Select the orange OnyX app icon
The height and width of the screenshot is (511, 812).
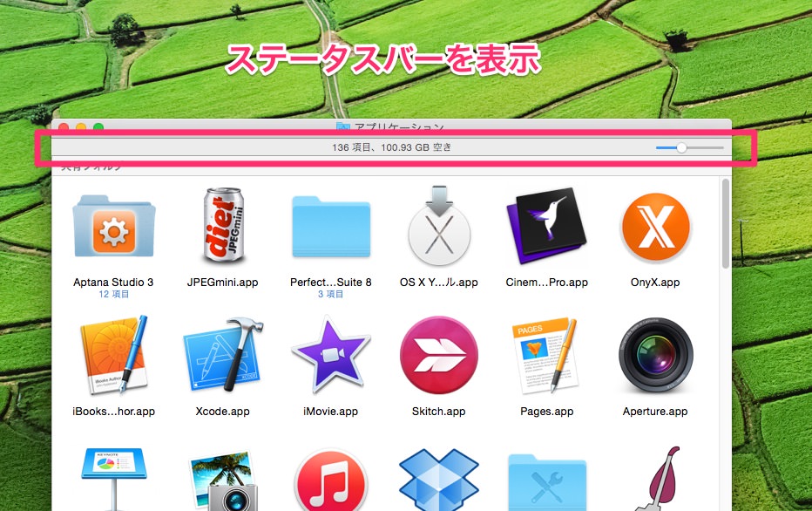[655, 227]
